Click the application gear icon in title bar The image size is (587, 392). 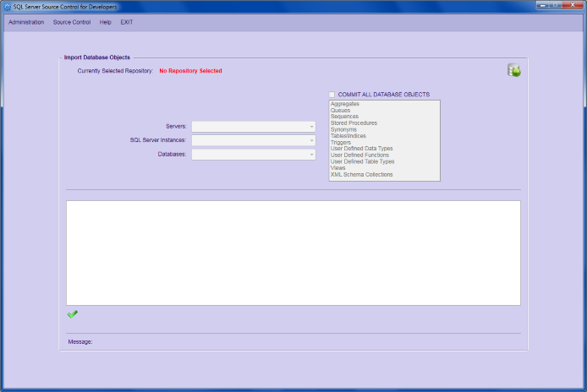(8, 7)
